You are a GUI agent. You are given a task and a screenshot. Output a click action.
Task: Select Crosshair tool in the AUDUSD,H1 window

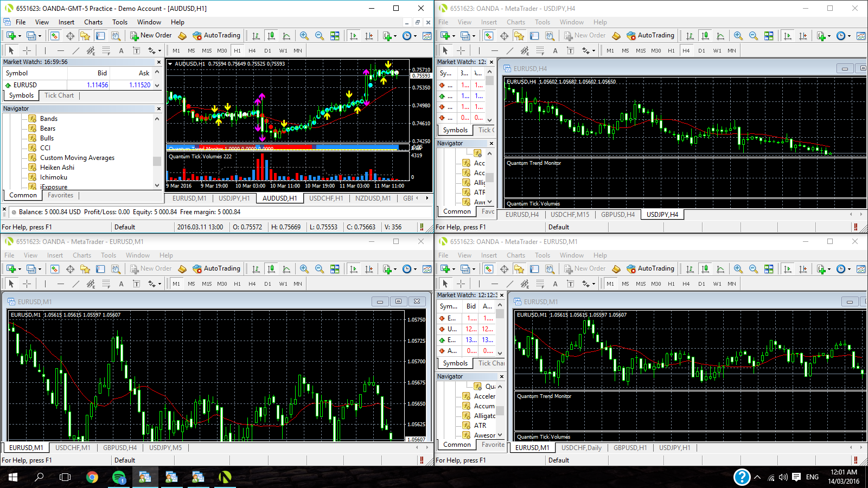27,50
